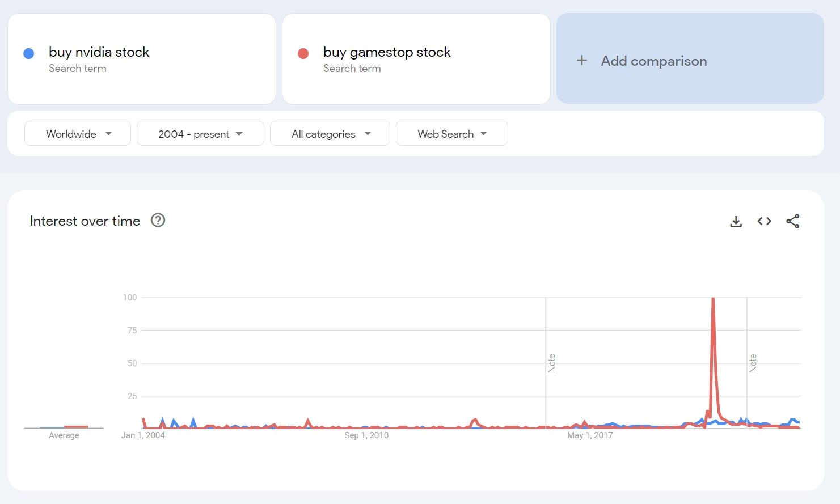Add a comparison term

[x=690, y=58]
